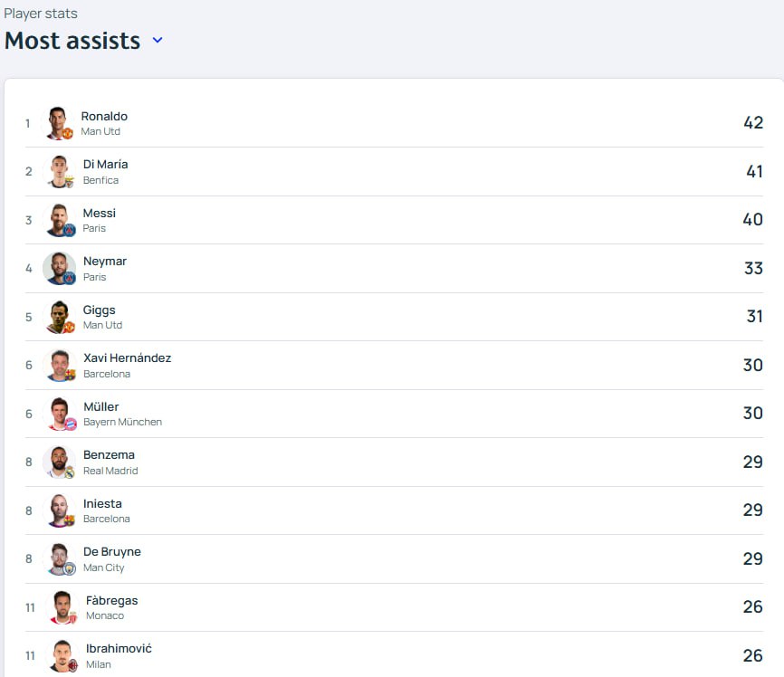Click the Monaco badge on Fàbregas

pos(73,618)
